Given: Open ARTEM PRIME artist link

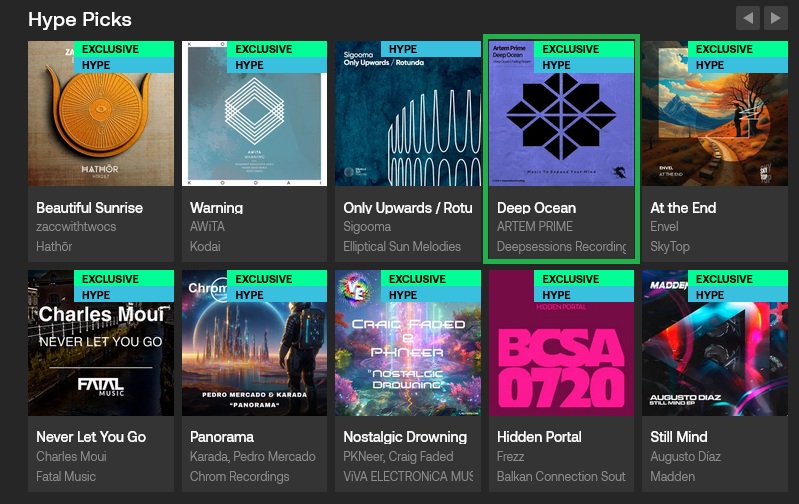Looking at the screenshot, I should point(535,227).
